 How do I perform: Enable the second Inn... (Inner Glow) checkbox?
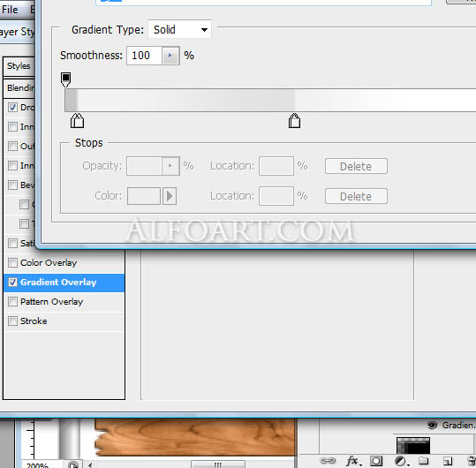click(12, 165)
